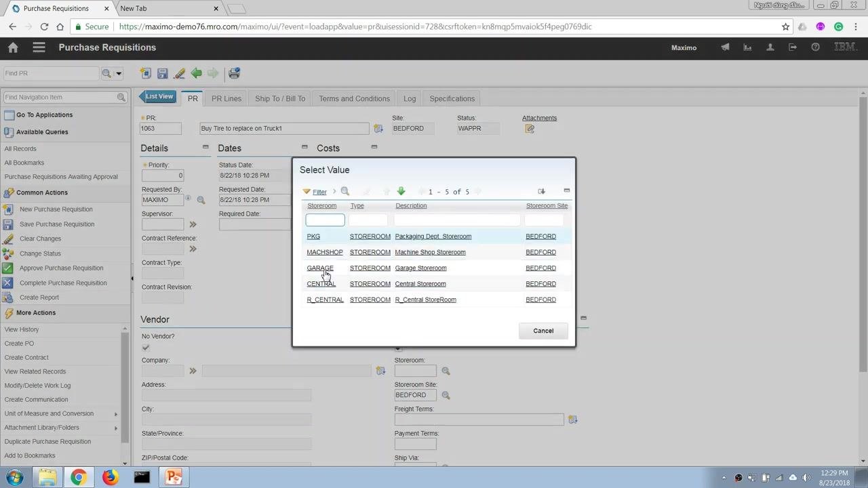Click the Sign Out icon in header
Screen dimensions: 868x488
click(x=793, y=47)
